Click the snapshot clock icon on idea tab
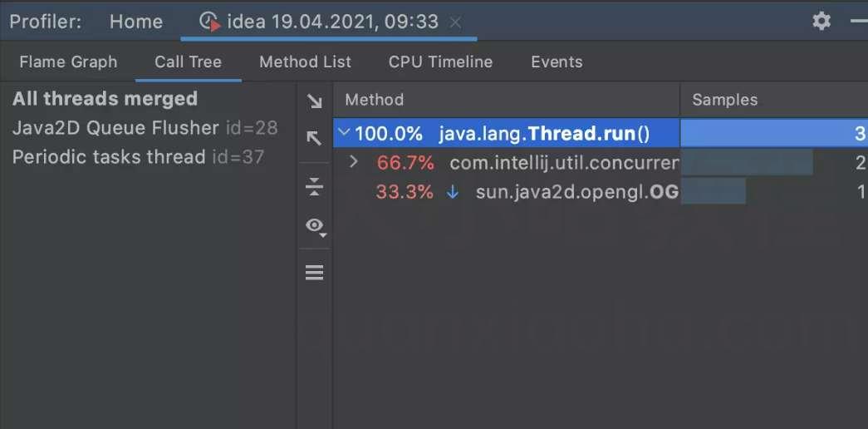 coord(210,22)
